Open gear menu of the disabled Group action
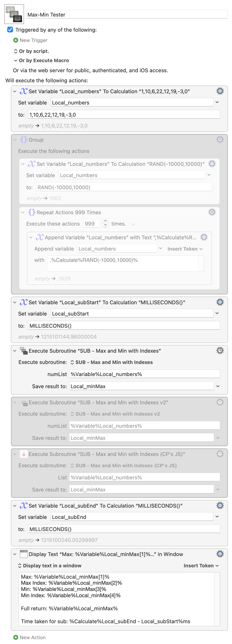The height and width of the screenshot is (644, 232). (220, 139)
